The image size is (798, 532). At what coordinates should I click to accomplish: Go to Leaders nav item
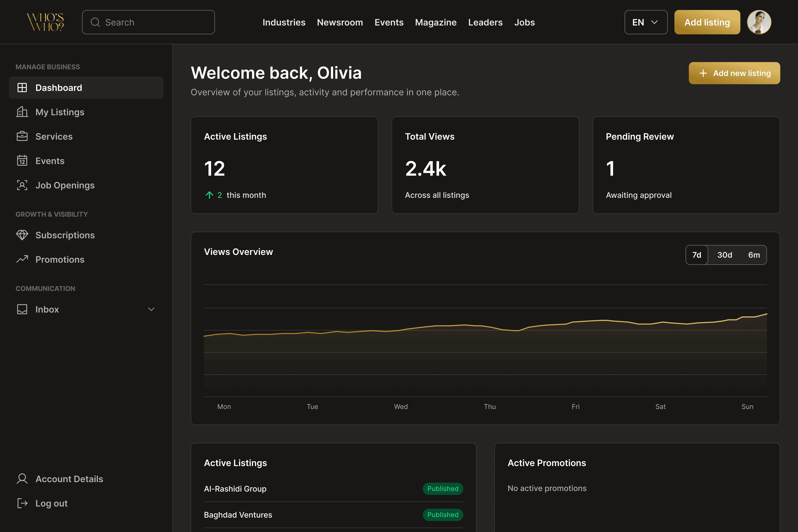(x=485, y=22)
